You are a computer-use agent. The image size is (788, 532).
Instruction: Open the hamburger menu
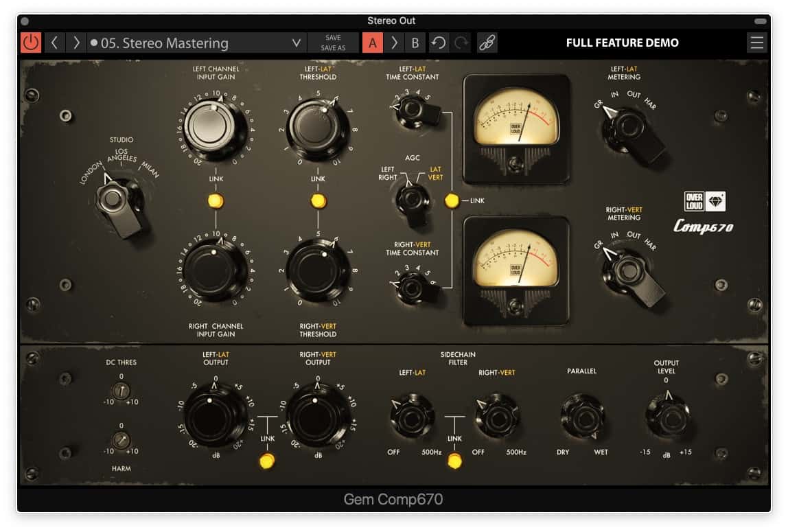pos(757,43)
